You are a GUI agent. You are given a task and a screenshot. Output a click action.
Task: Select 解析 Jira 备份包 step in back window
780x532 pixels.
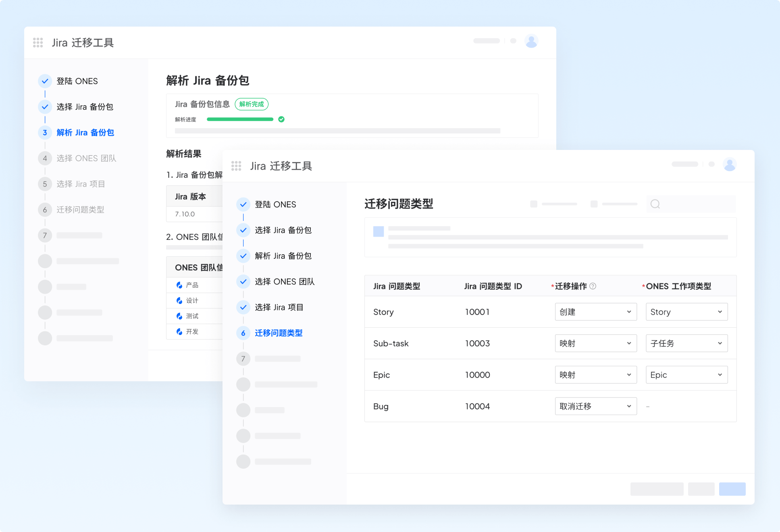(x=85, y=133)
